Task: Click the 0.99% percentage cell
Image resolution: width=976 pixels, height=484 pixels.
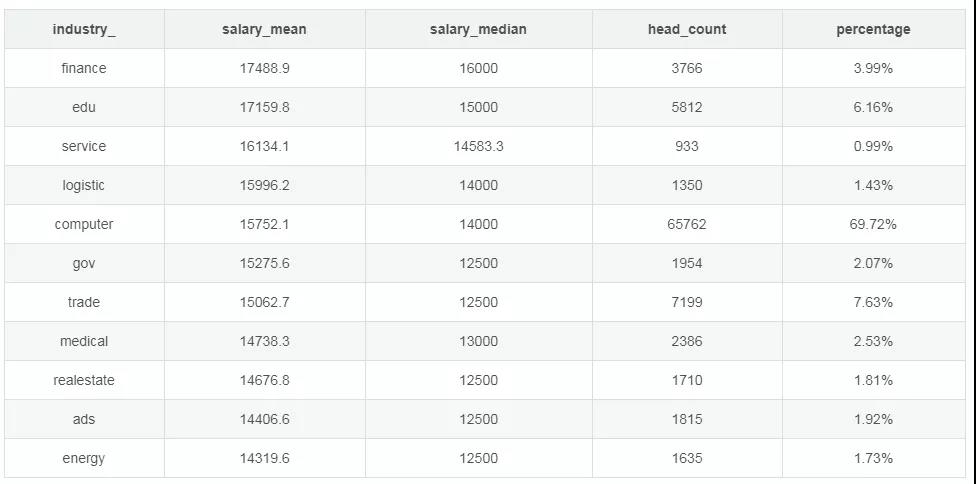Action: click(x=873, y=146)
